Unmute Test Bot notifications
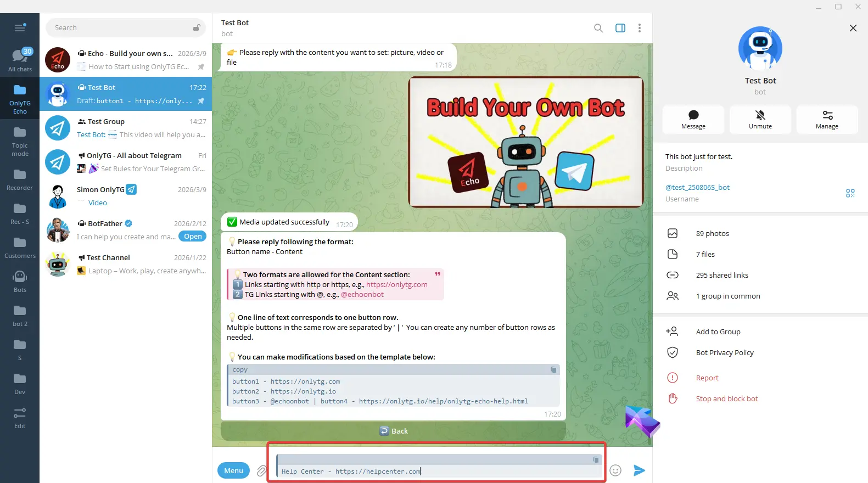 pyautogui.click(x=760, y=119)
